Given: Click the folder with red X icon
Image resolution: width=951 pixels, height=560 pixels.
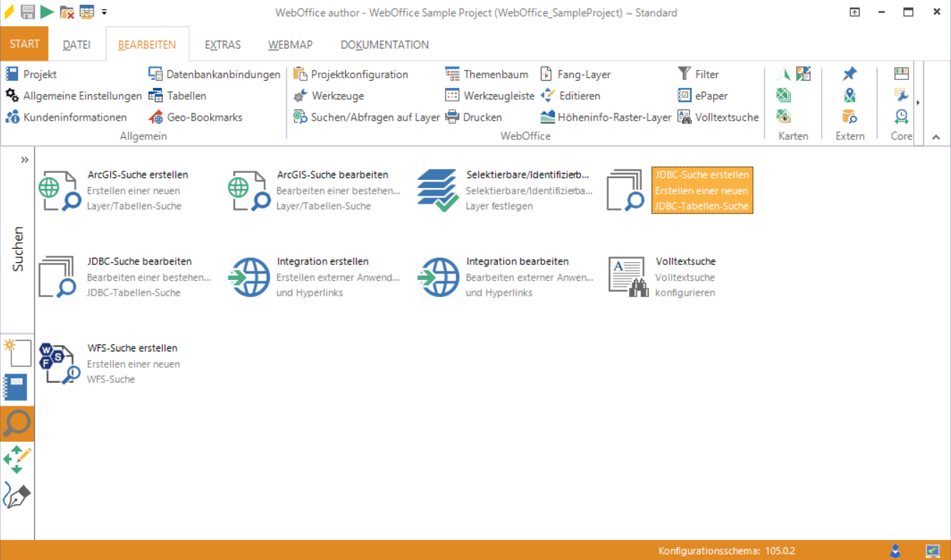Looking at the screenshot, I should pos(67,12).
